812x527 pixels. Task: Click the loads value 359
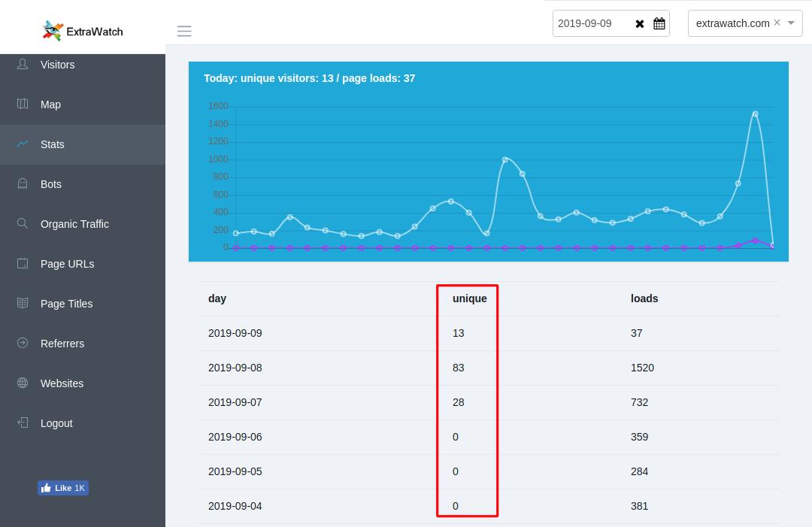640,438
